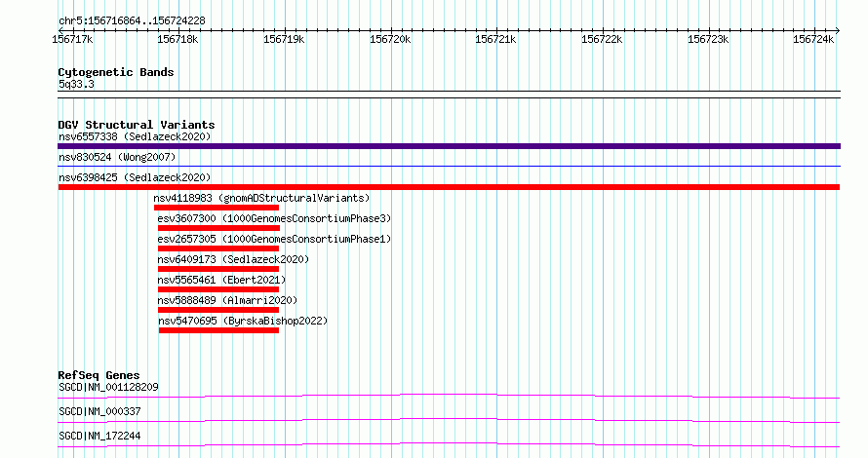Screen dimensions: 868x458
Task: Click the chr5:156716864..156724228 coordinate range text
Action: [x=132, y=21]
